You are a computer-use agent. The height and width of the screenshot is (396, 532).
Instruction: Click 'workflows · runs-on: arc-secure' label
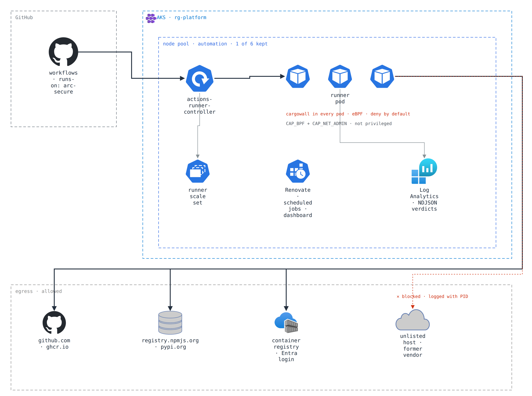pyautogui.click(x=63, y=82)
